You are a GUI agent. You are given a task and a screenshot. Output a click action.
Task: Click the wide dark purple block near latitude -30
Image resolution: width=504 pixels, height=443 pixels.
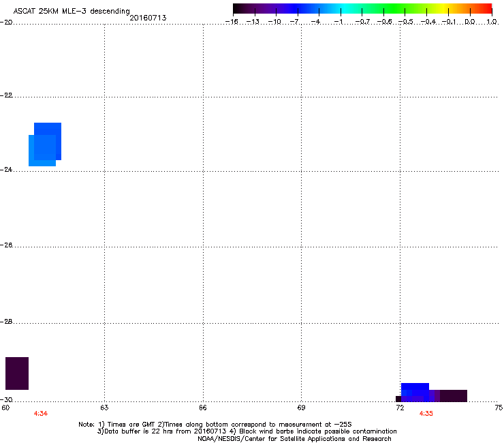point(453,396)
